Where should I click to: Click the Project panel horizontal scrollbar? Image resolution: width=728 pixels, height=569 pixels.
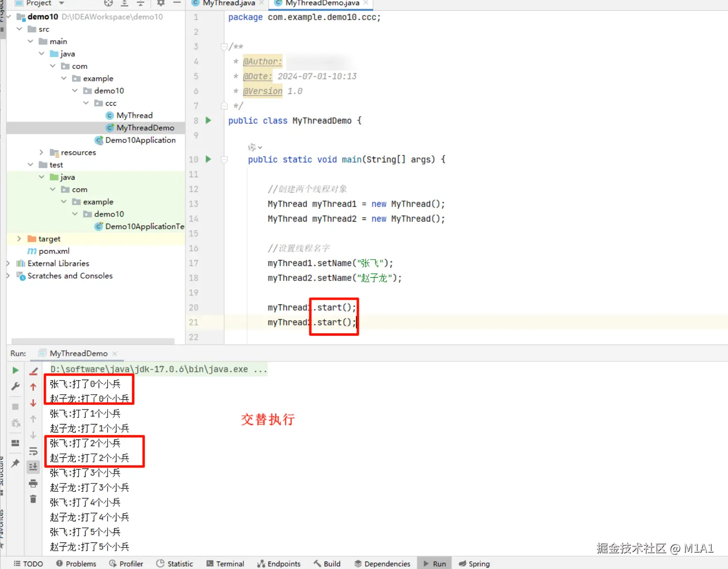point(93,341)
